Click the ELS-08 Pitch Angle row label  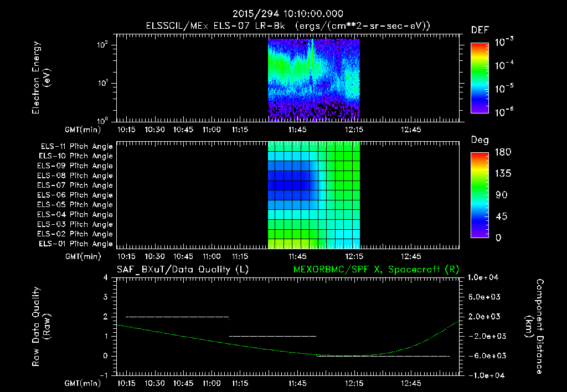coord(75,176)
